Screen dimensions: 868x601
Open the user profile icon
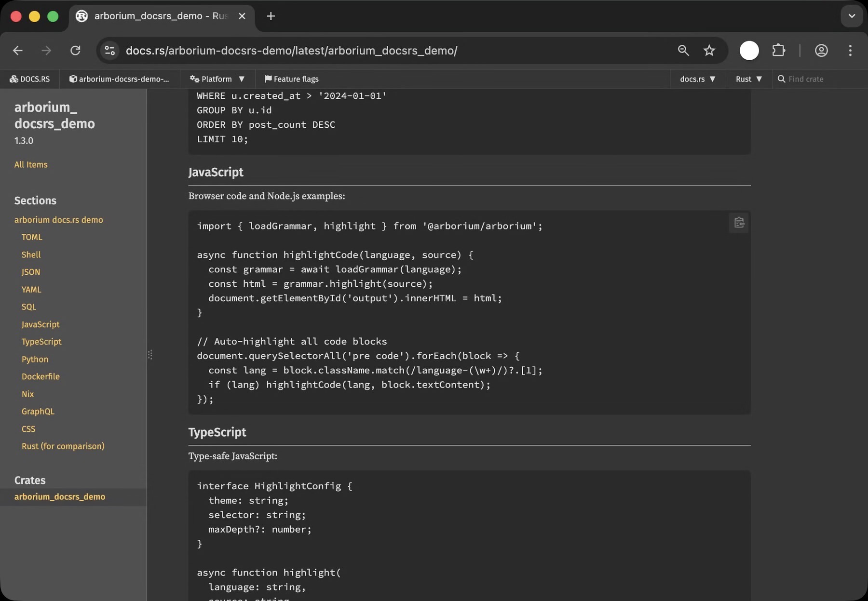coord(821,51)
